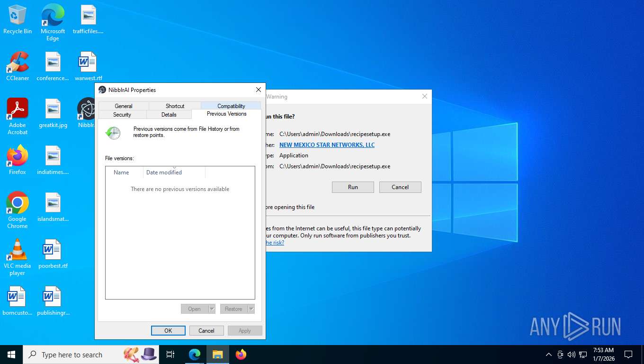
Task: Select the warwest.rtf document icon
Action: tap(88, 66)
